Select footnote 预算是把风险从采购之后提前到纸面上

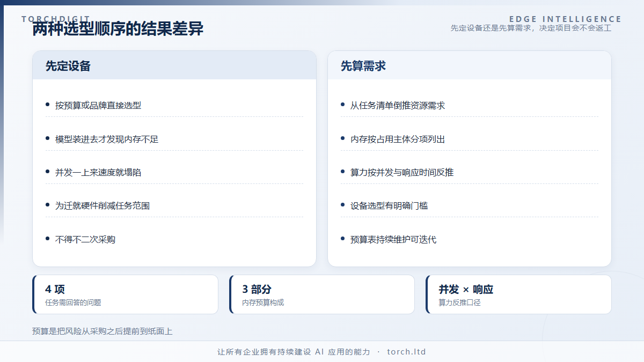102,331
